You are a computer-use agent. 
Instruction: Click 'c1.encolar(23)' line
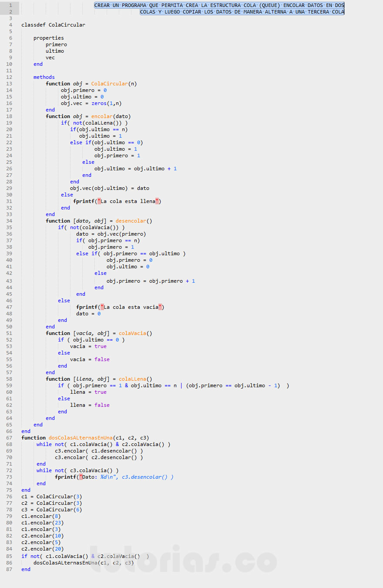[x=43, y=523]
